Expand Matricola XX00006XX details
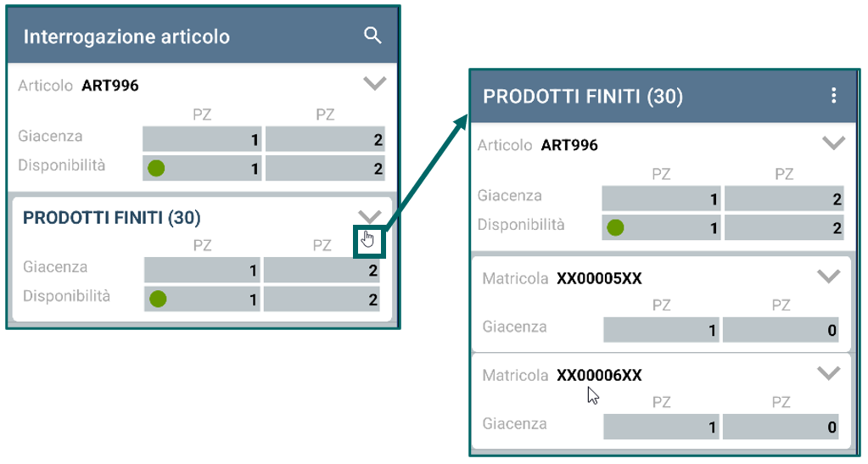This screenshot has height=464, width=868. pos(828,373)
